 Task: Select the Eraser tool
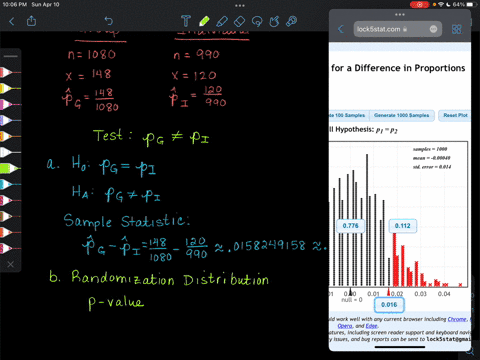click(x=239, y=22)
